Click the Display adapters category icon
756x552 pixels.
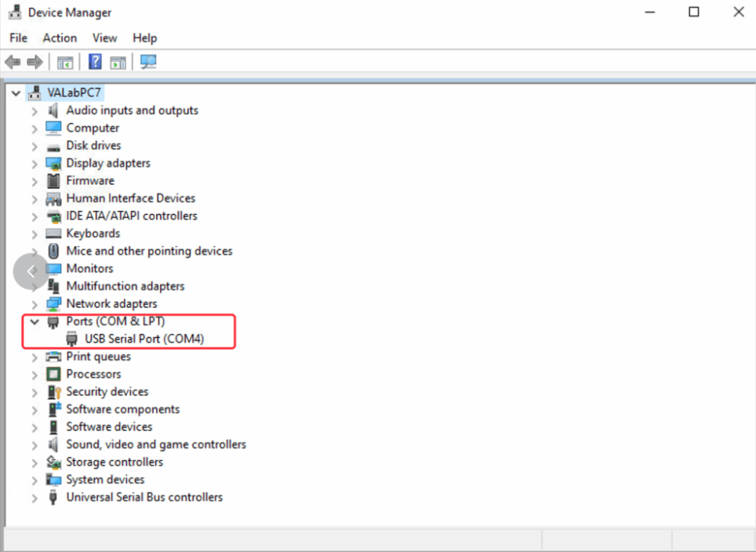(x=53, y=163)
